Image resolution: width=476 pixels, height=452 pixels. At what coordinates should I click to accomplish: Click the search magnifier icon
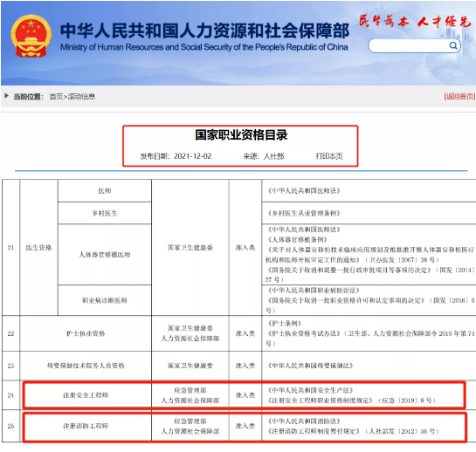(453, 45)
